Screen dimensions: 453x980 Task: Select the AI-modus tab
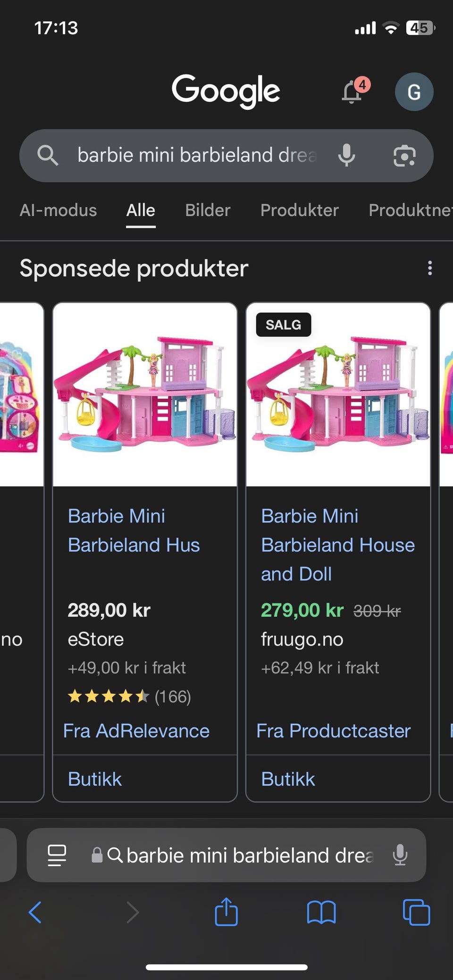click(x=58, y=210)
